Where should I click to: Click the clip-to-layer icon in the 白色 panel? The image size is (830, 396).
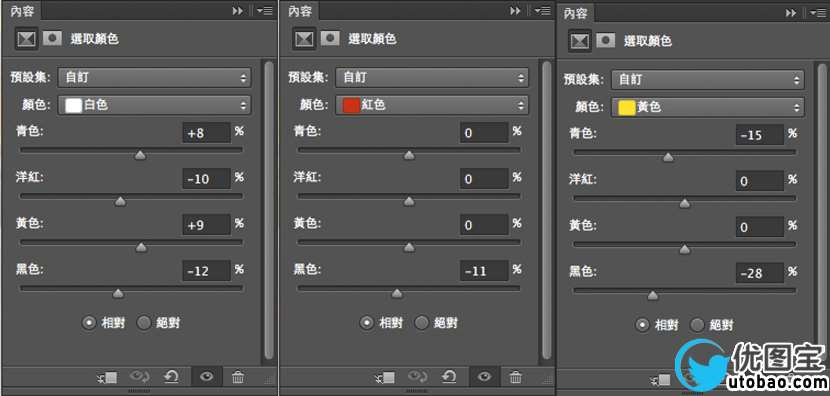[107, 377]
